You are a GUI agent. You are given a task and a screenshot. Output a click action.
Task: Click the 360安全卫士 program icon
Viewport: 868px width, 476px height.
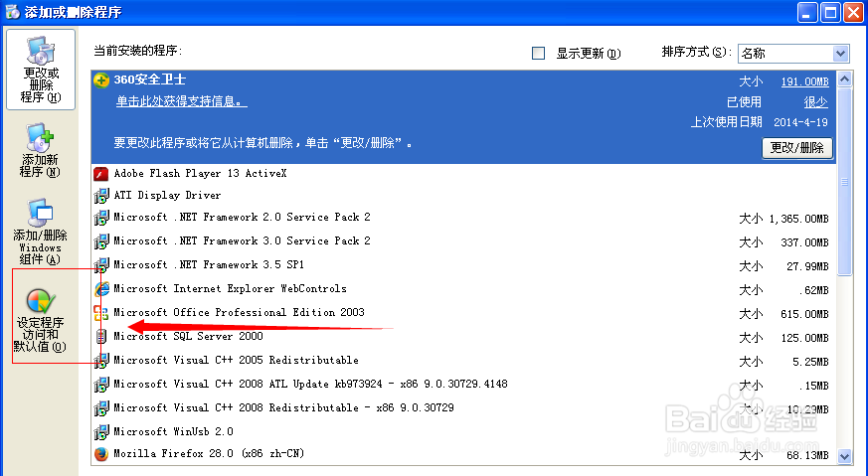(x=101, y=80)
